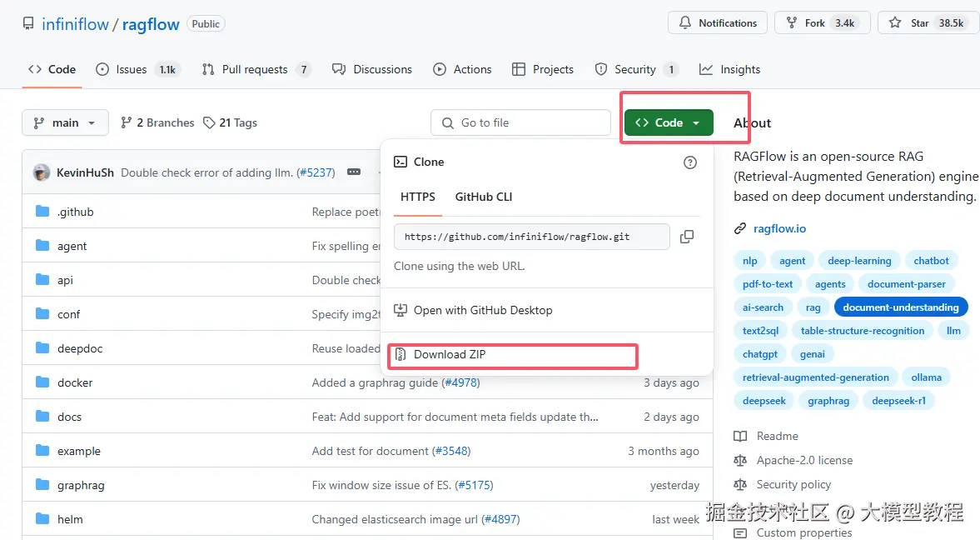Open the Issues tab
980x540 pixels.
(x=137, y=69)
